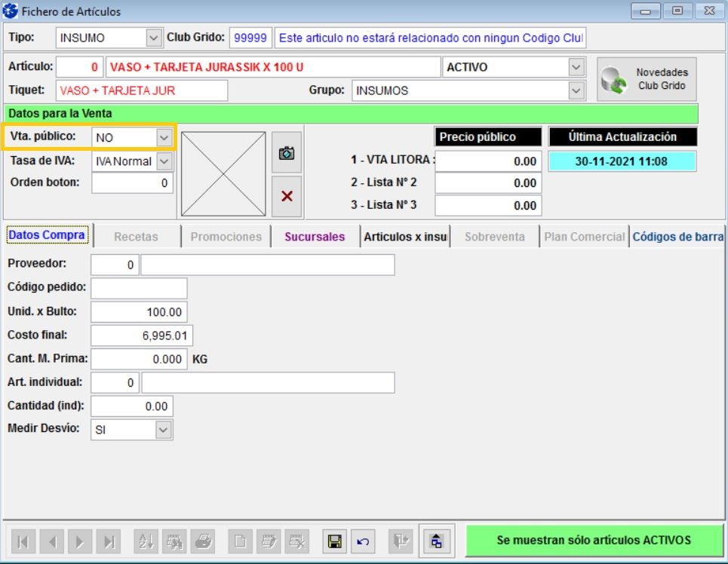Viewport: 728px width, 564px height.
Task: Click the sort A-Z icon
Action: [146, 541]
